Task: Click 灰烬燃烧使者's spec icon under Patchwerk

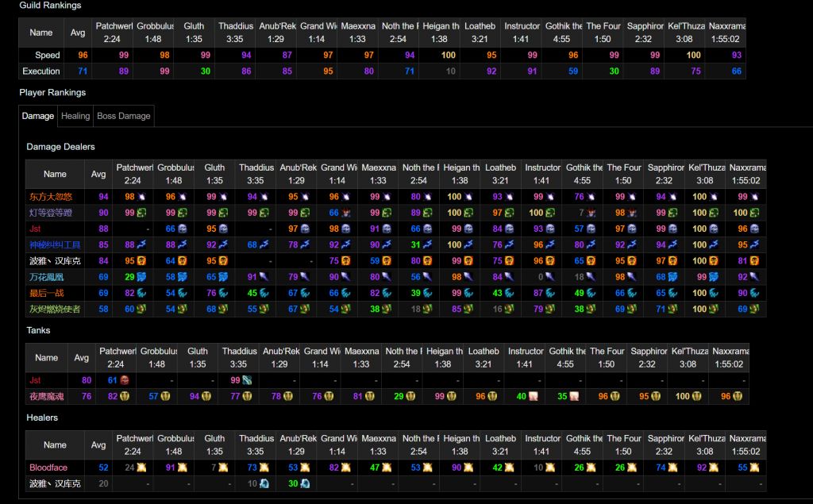Action: [141, 309]
